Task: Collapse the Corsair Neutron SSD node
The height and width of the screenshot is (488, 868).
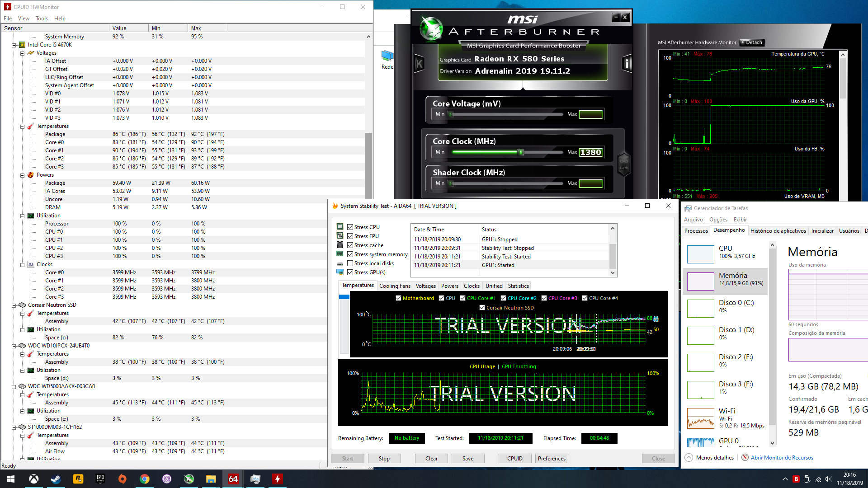Action: 14,305
